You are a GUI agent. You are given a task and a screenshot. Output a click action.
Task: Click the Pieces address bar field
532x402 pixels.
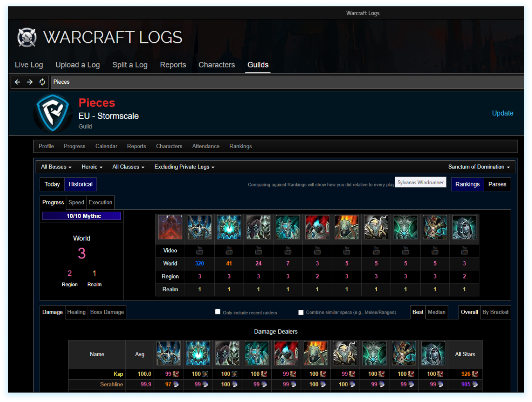tap(287, 82)
